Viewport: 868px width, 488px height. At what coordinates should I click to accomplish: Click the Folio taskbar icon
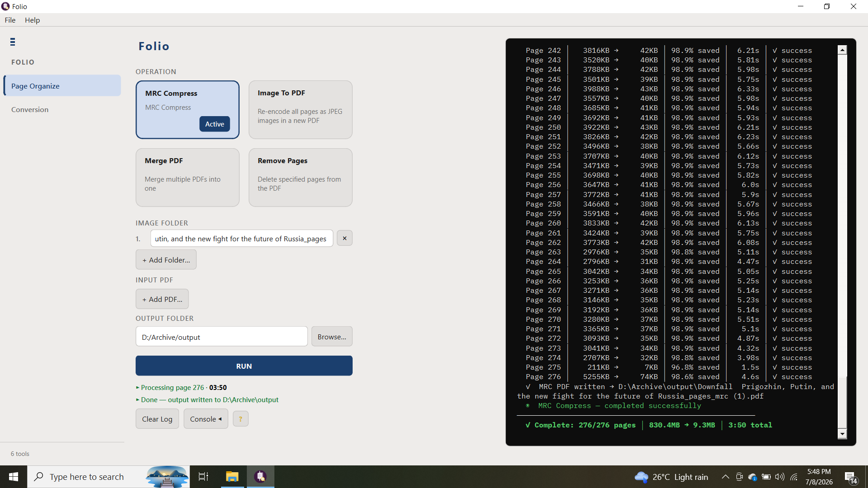pyautogui.click(x=260, y=477)
